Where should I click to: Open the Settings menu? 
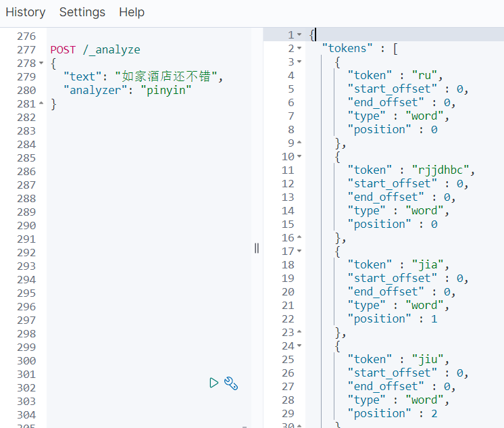82,12
